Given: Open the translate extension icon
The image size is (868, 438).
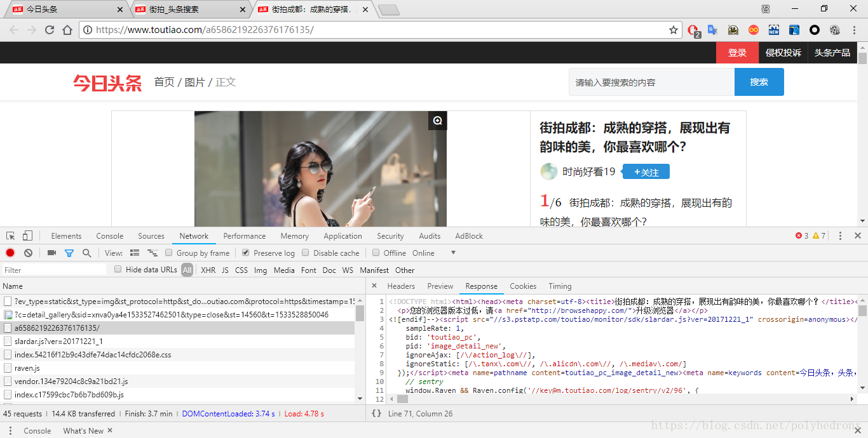Looking at the screenshot, I should [x=713, y=30].
